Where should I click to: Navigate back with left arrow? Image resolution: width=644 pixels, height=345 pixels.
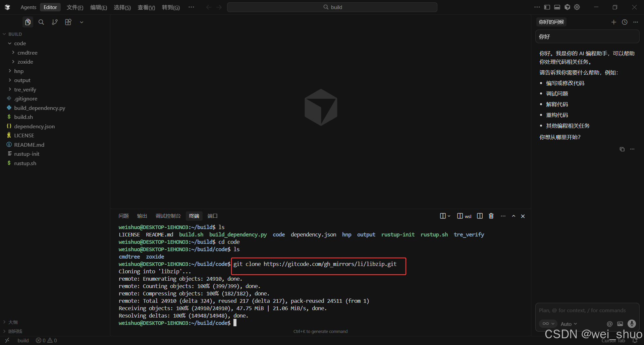click(x=209, y=7)
